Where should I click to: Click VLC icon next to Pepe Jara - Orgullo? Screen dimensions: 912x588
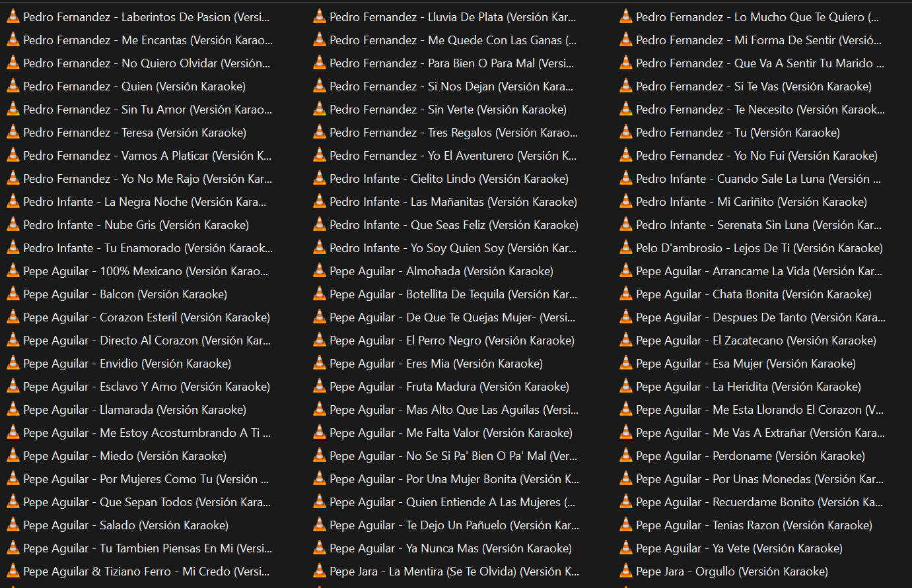[x=625, y=572]
